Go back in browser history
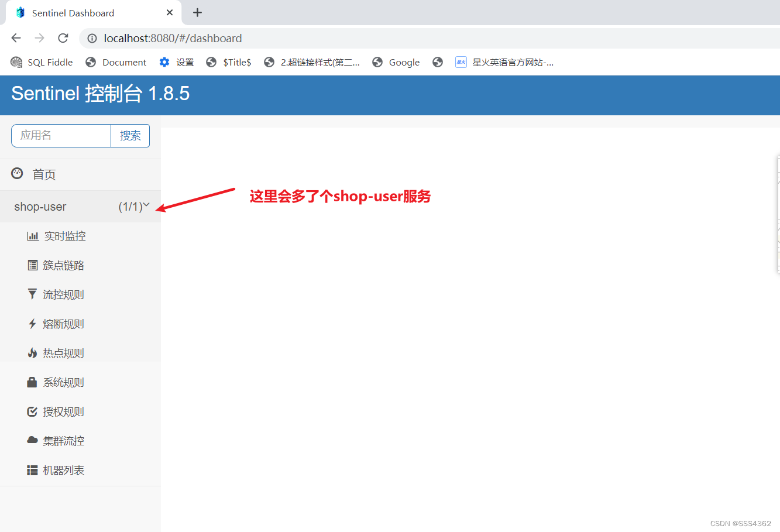 (x=16, y=38)
